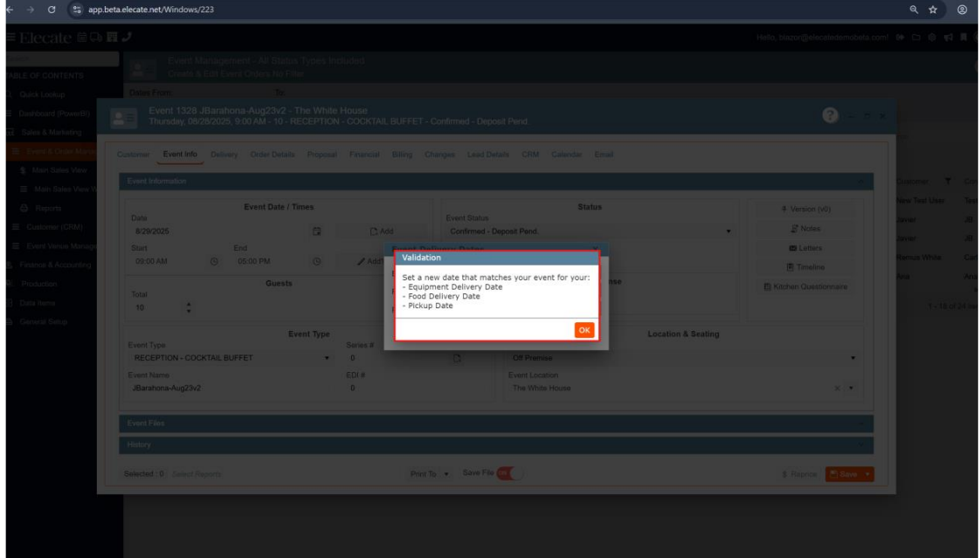
Task: Open the date picker calendar icon
Action: coord(317,231)
